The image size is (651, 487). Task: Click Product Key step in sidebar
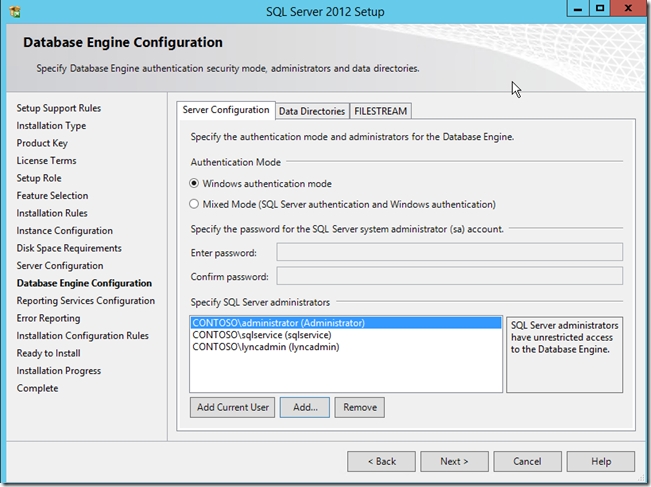[42, 143]
